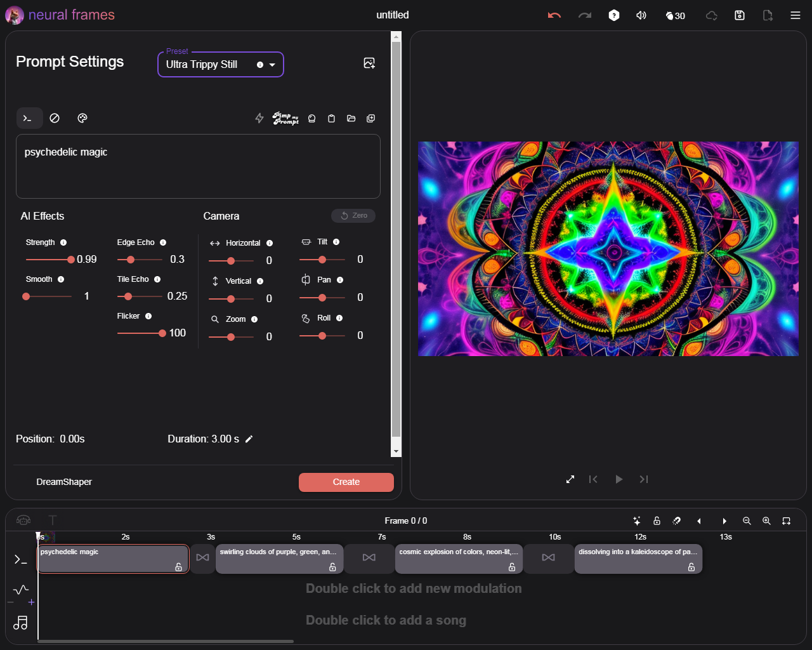Click the Strength slider handle

click(71, 260)
